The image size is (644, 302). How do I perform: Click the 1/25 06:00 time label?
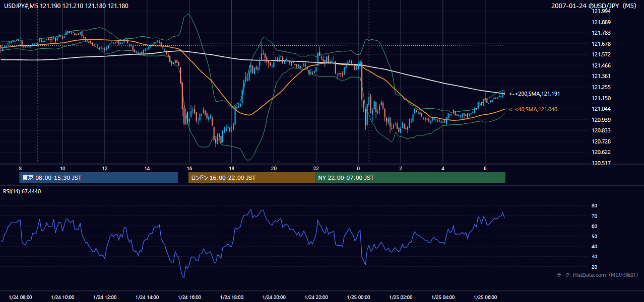(x=485, y=297)
